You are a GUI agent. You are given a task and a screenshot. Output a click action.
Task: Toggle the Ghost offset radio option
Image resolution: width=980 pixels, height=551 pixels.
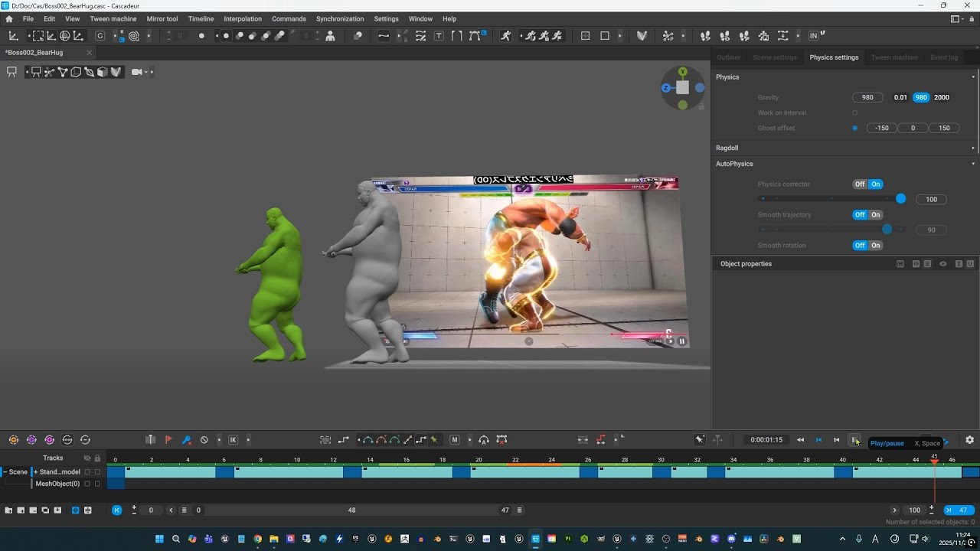point(855,129)
